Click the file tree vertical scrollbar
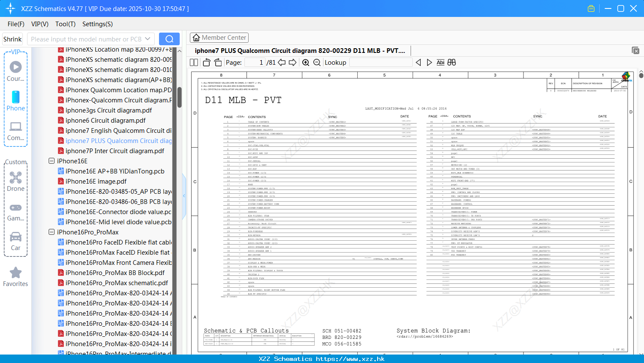Screen dimensions: 644x363 pos(179,97)
